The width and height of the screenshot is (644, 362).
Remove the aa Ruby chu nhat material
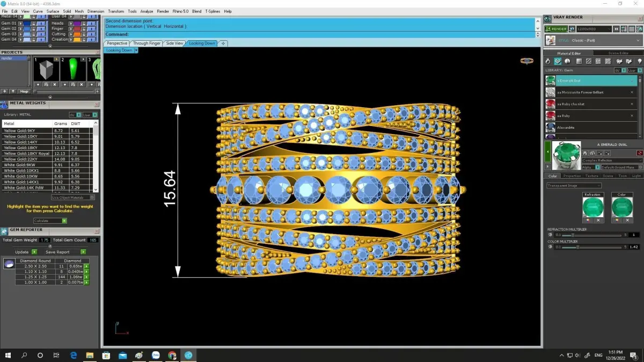pyautogui.click(x=632, y=104)
